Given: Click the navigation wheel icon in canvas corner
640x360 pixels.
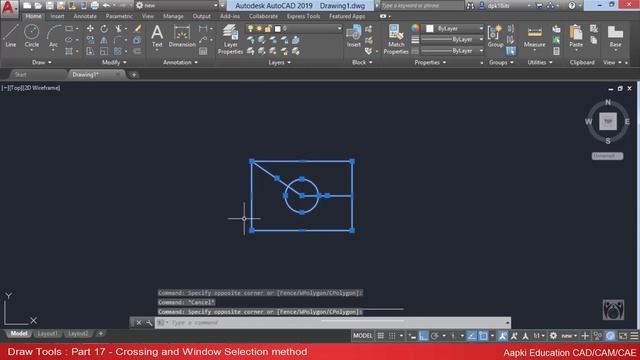Looking at the screenshot, I should (613, 310).
